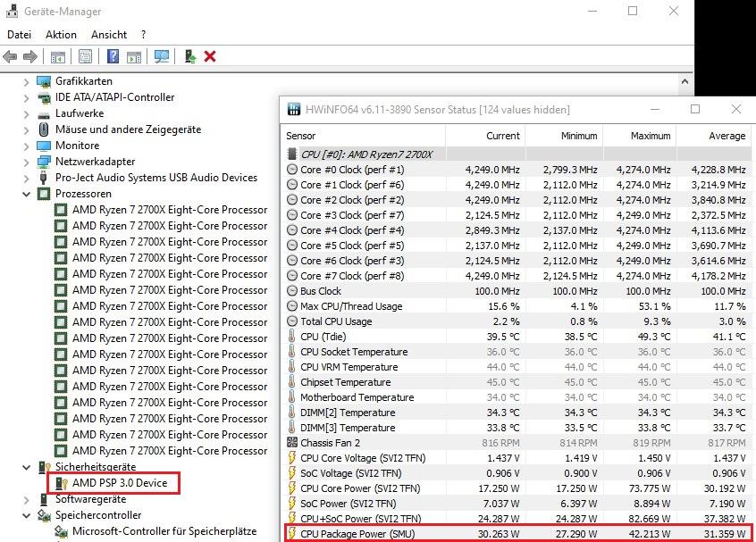This screenshot has height=542, width=756.
Task: Click the blue help question-mark toolbar icon
Action: 113,56
